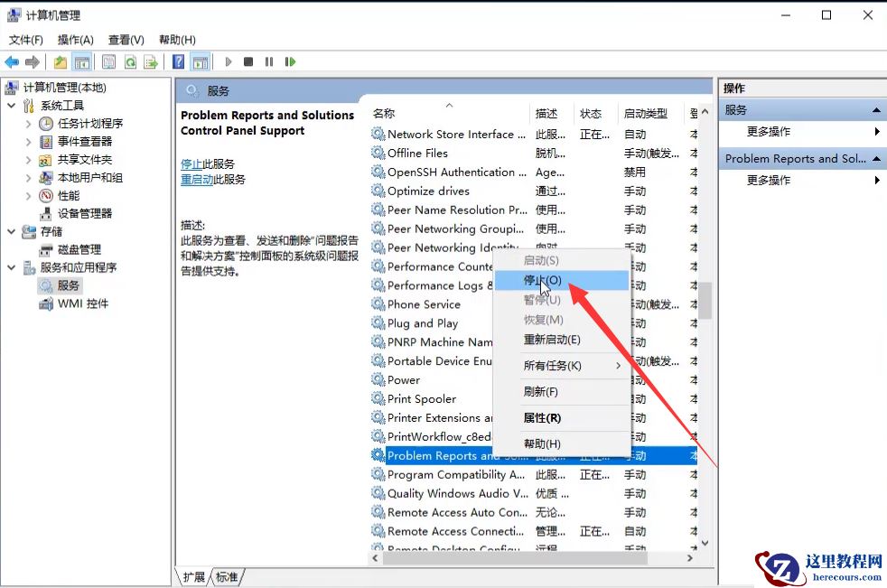
Task: Click the Pause service icon on toolbar
Action: (267, 61)
